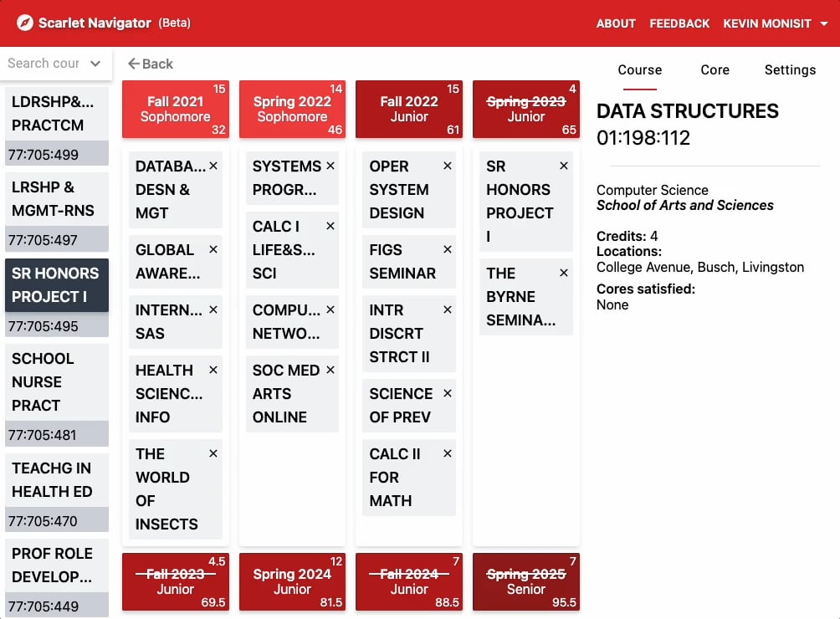The width and height of the screenshot is (840, 619).
Task: Click course code 77:705:499
Action: (x=44, y=155)
